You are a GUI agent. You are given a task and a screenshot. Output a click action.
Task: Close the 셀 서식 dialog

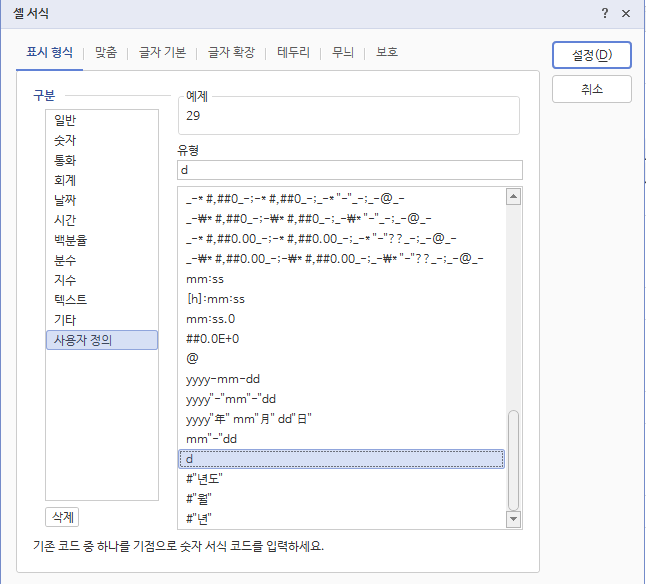pyautogui.click(x=626, y=13)
